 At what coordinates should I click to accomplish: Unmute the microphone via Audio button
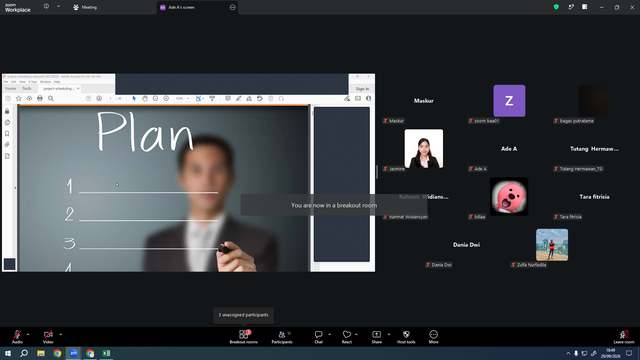[17, 337]
